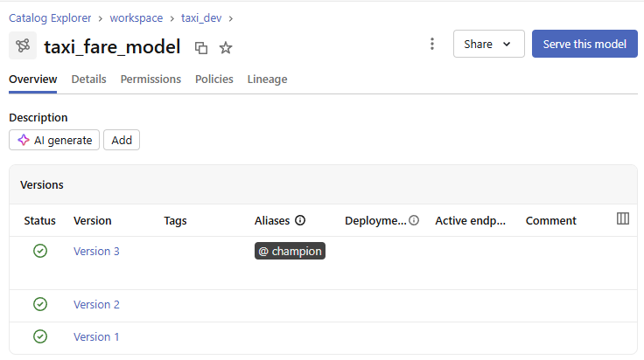The image size is (644, 360).
Task: Copy the taxi_fare_model name
Action: click(x=201, y=48)
